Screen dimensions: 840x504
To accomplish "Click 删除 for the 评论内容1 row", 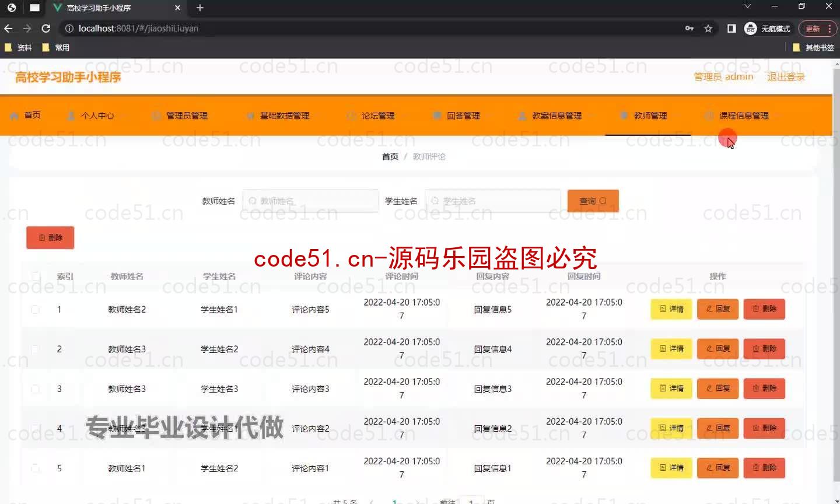I will pos(764,468).
